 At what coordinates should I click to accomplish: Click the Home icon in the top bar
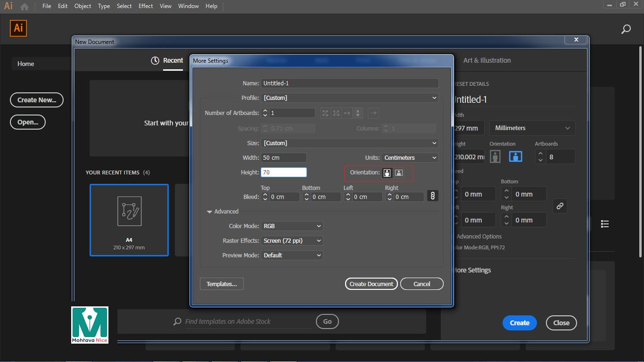tap(24, 7)
